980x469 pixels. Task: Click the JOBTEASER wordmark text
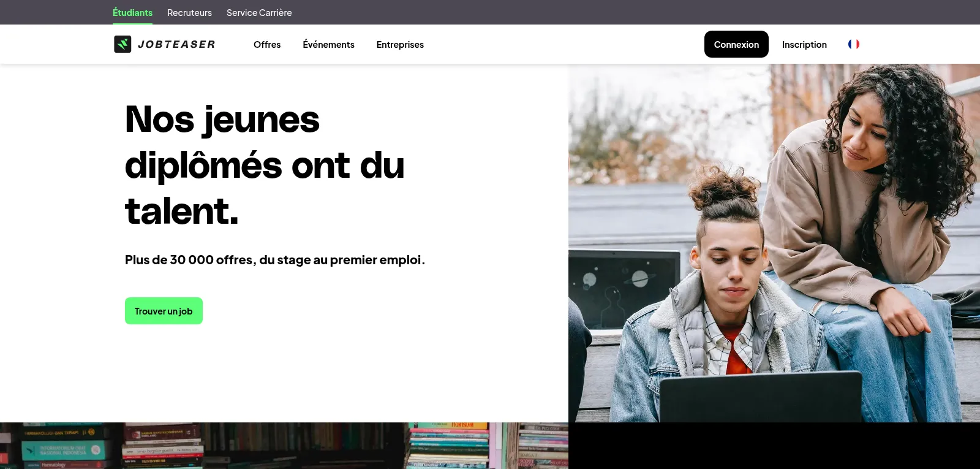[x=176, y=44]
